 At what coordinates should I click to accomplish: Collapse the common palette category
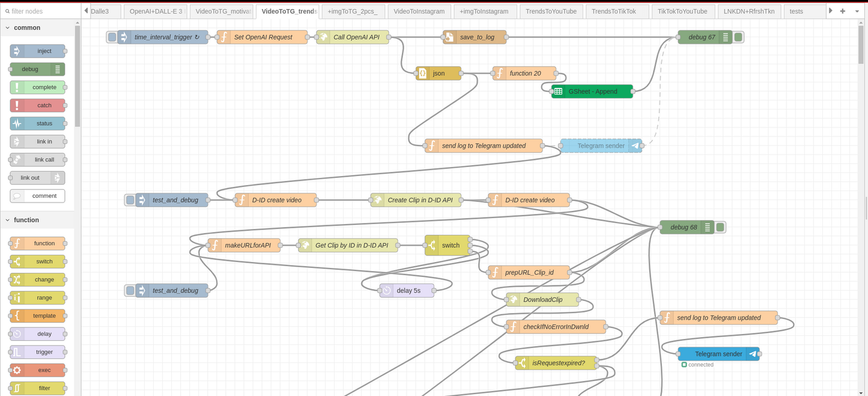point(8,28)
